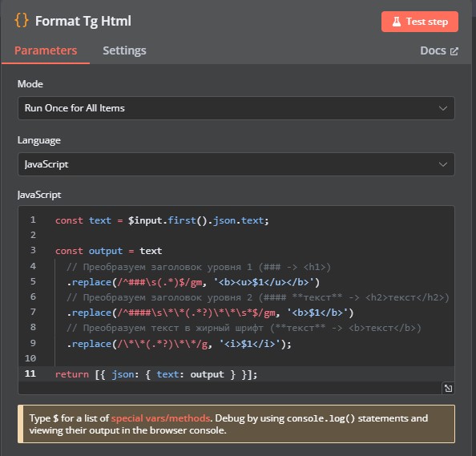
Task: Click the chevron arrow of the Language dropdown
Action: (443, 164)
